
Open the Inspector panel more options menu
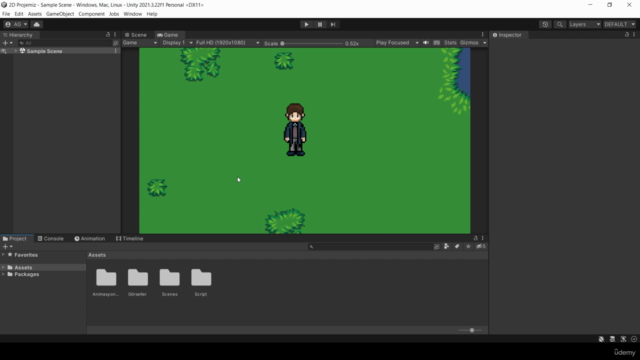[634, 35]
